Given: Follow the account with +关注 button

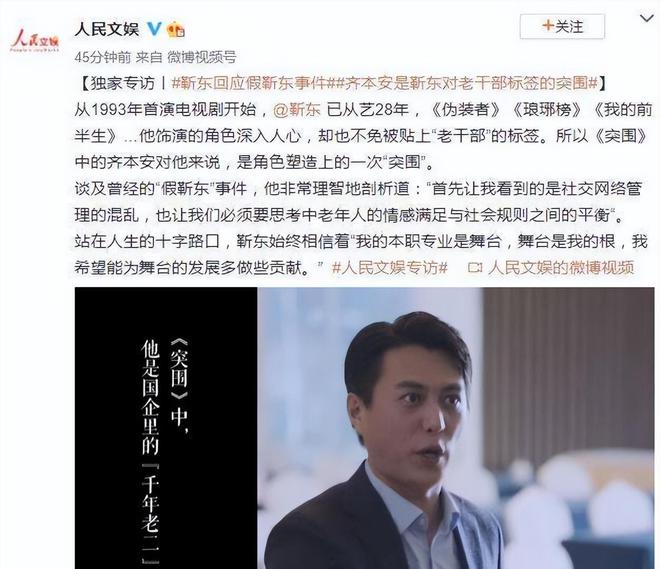Looking at the screenshot, I should click(x=562, y=27).
